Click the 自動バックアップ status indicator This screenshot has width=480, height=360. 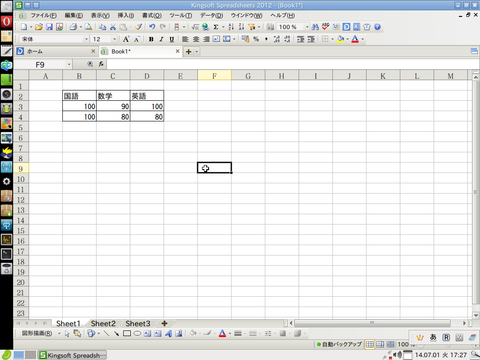[339, 344]
